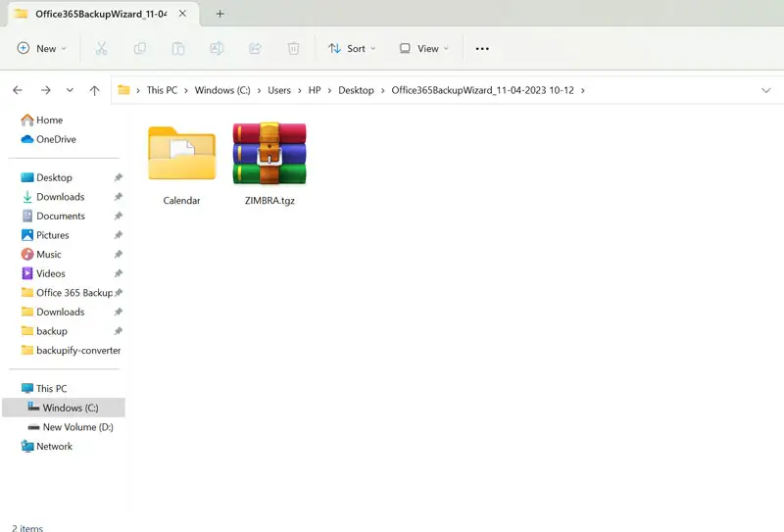Click HP in address breadcrumb

click(x=315, y=90)
